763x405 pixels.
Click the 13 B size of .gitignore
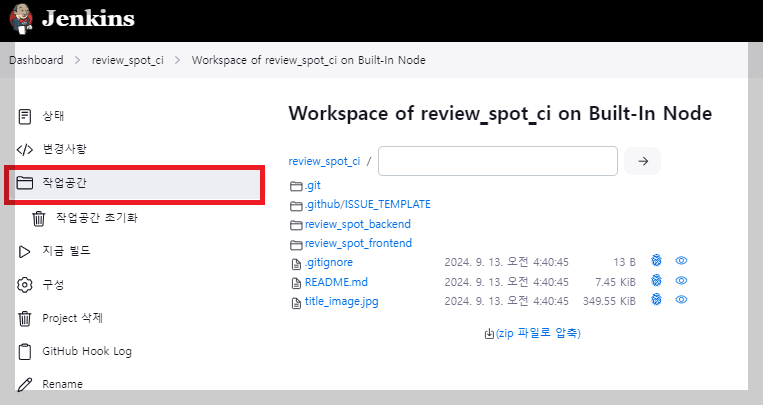(x=624, y=262)
